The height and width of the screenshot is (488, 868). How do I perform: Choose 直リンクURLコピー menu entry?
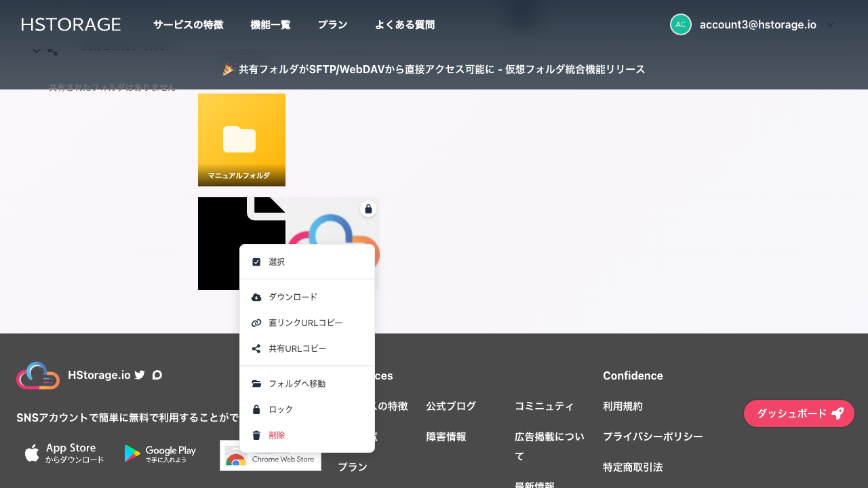(x=307, y=323)
